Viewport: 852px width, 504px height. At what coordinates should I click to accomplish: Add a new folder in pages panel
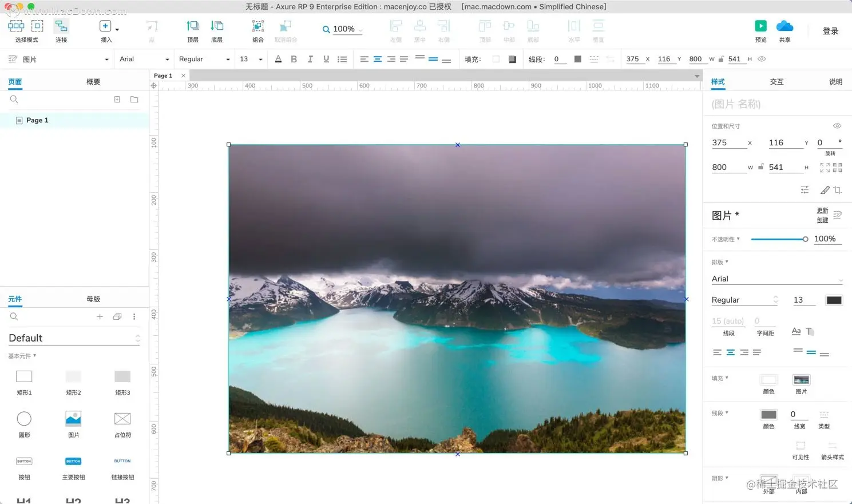click(x=134, y=99)
